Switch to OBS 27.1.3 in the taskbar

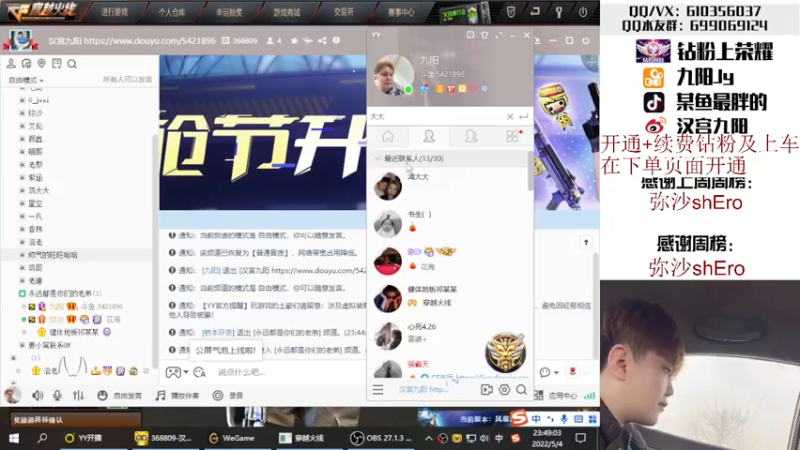[x=381, y=438]
